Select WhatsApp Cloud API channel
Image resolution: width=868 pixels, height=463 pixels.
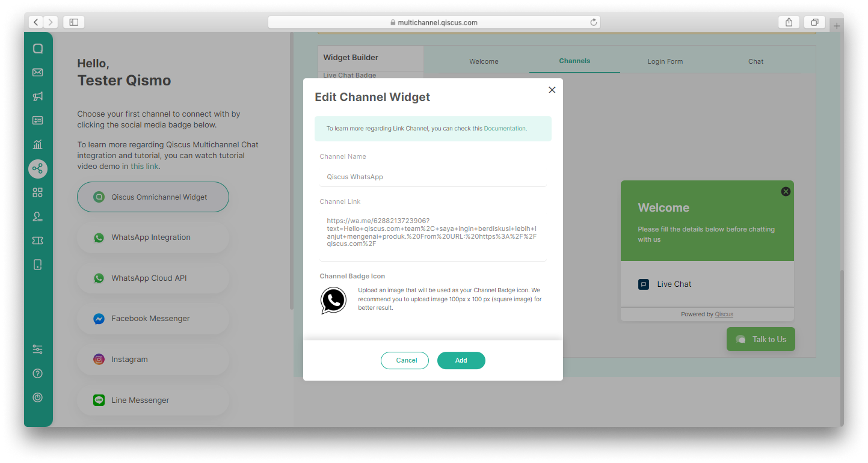(x=153, y=278)
